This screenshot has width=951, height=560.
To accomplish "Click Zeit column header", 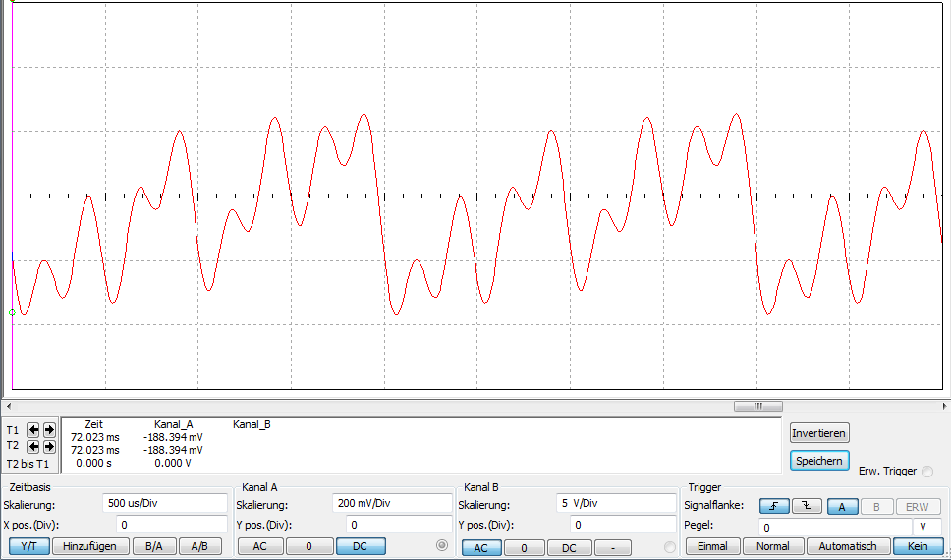I will pyautogui.click(x=94, y=424).
